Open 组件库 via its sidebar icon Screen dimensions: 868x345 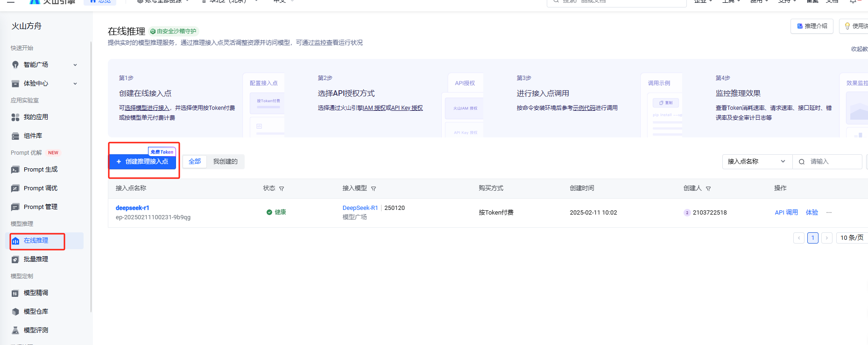pyautogui.click(x=15, y=136)
